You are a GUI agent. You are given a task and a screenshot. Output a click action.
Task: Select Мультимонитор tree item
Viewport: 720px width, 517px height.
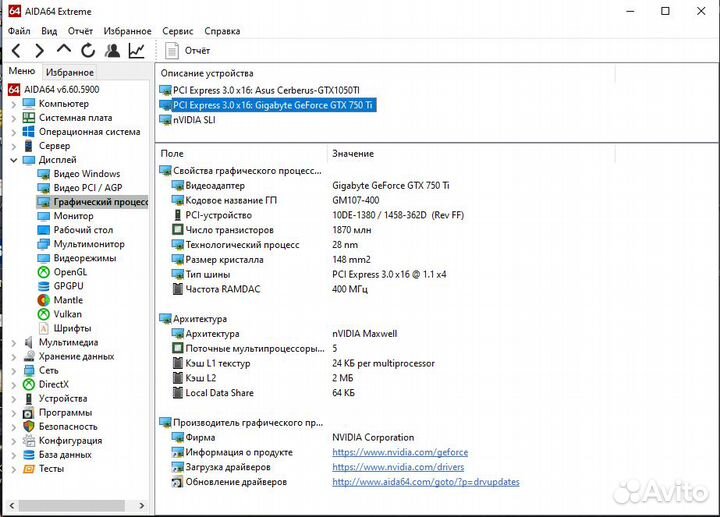point(81,244)
